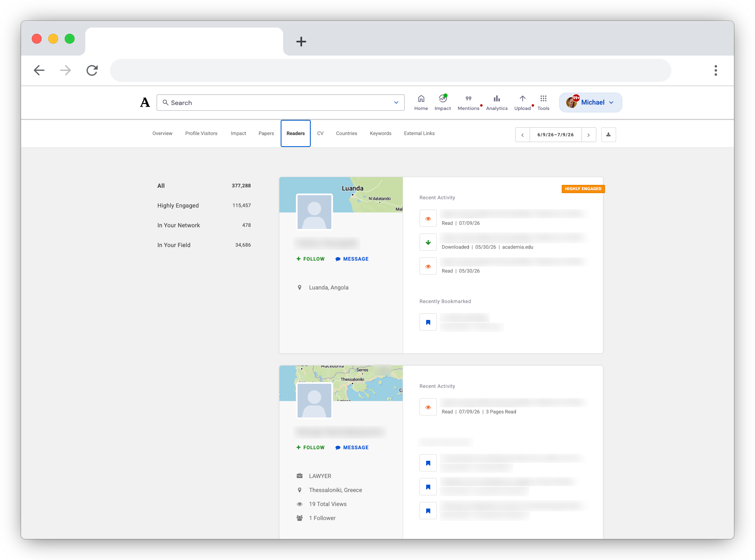Switch to the Impact tab
Screen dimensions: 755x560
pos(238,133)
